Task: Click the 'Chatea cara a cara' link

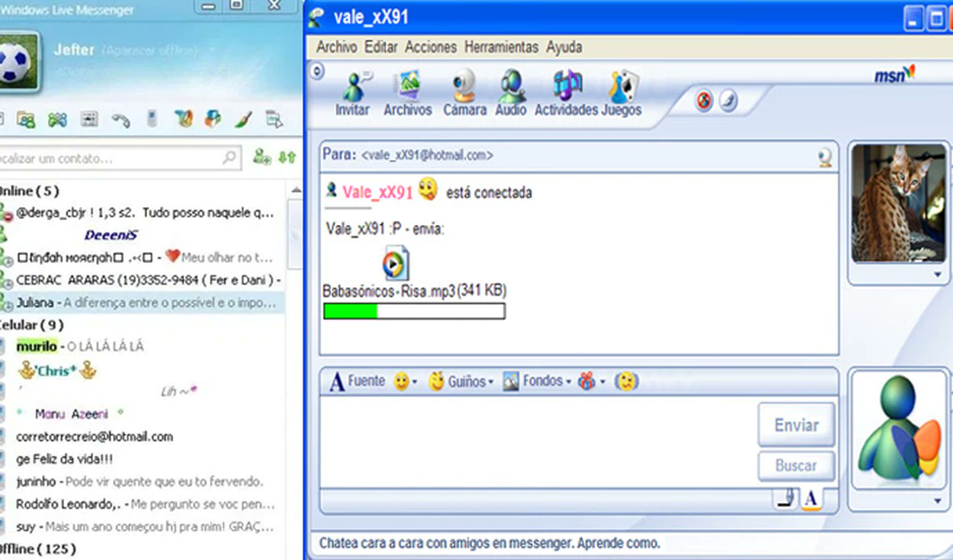Action: (x=489, y=544)
